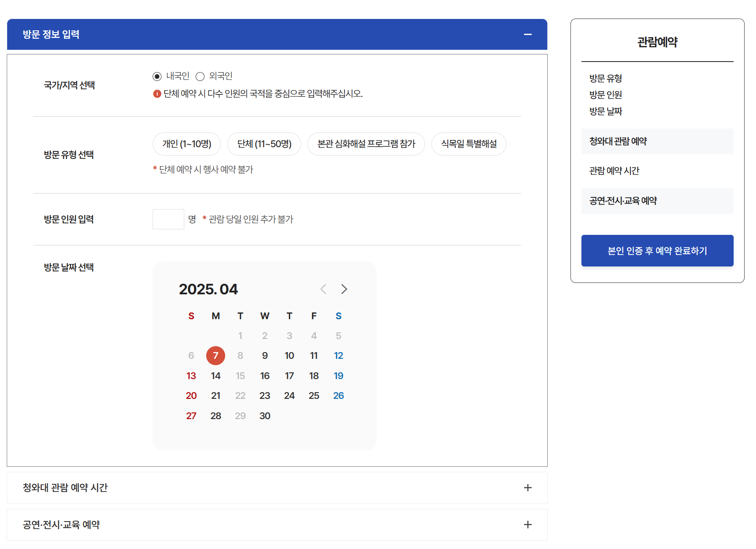The image size is (756, 549).
Task: Select April 7 on the calendar
Action: pos(215,355)
